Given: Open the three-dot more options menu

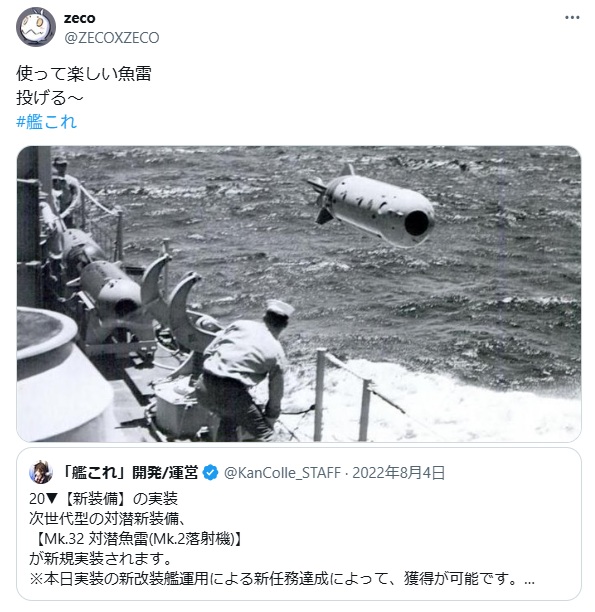Looking at the screenshot, I should coord(572,18).
